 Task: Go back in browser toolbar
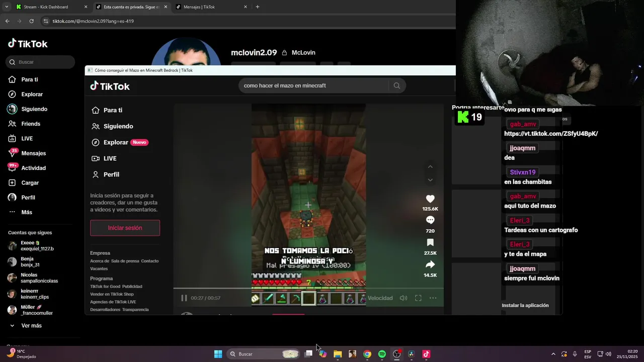(x=7, y=21)
